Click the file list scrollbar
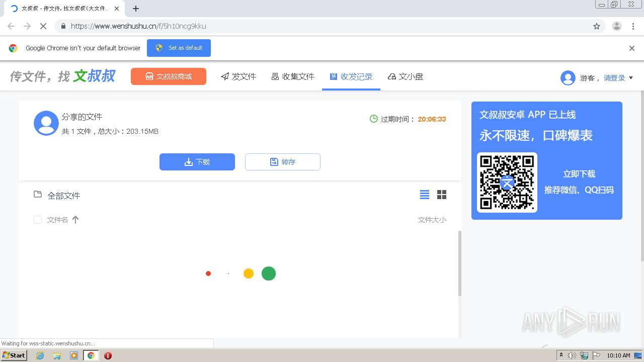This screenshot has height=362, width=644. tap(459, 263)
